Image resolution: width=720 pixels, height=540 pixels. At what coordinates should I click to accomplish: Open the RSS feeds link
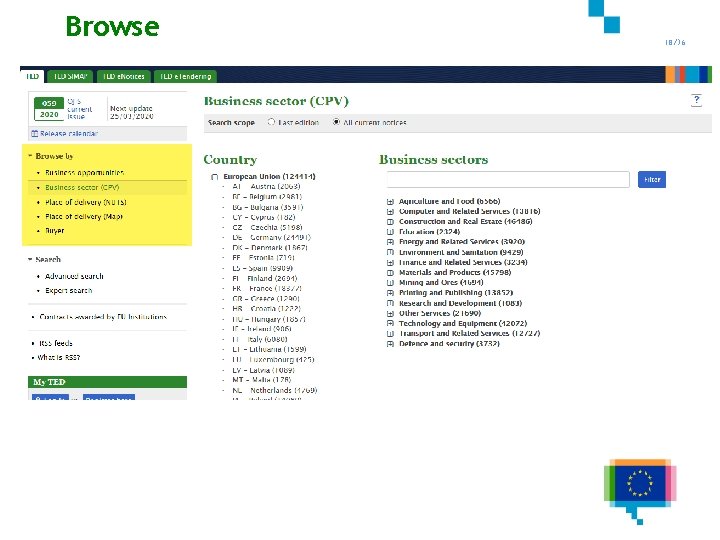(x=56, y=343)
